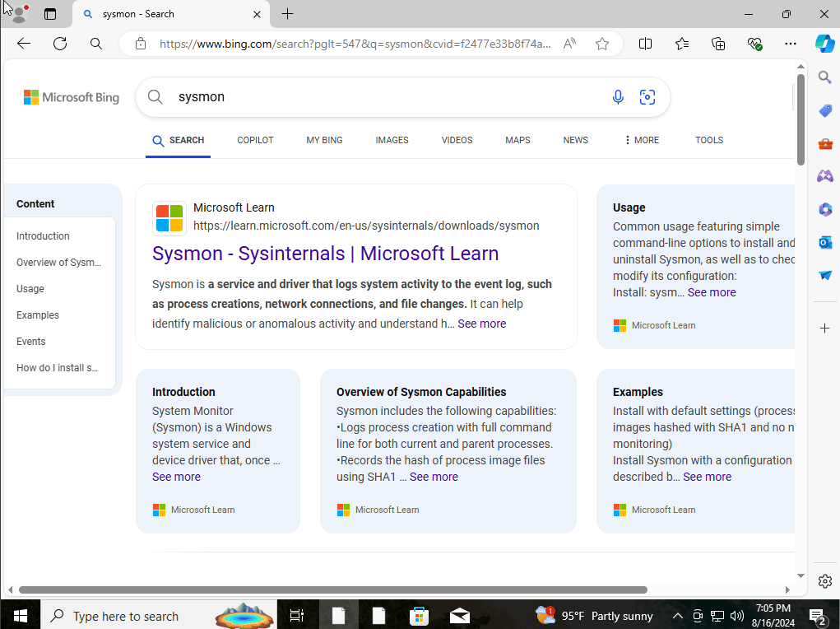
Task: Click the toolbar search magnifier icon
Action: click(96, 44)
